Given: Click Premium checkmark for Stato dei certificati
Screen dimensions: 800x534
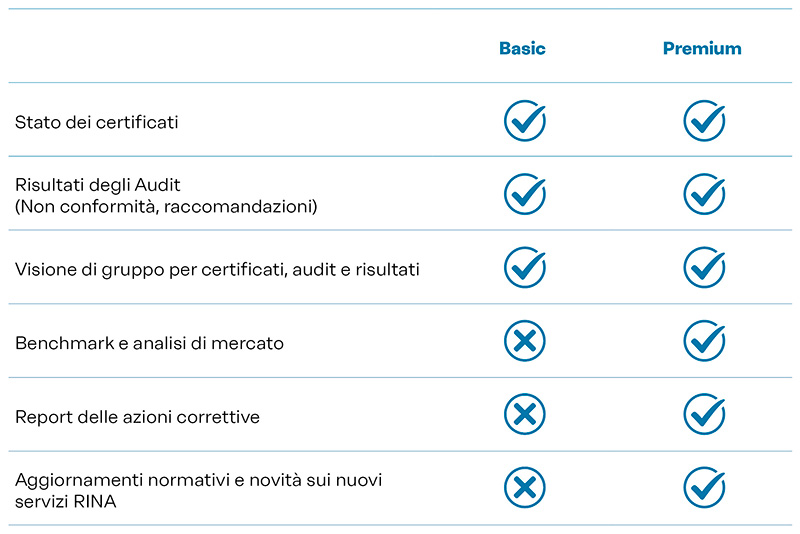Looking at the screenshot, I should pos(703,121).
